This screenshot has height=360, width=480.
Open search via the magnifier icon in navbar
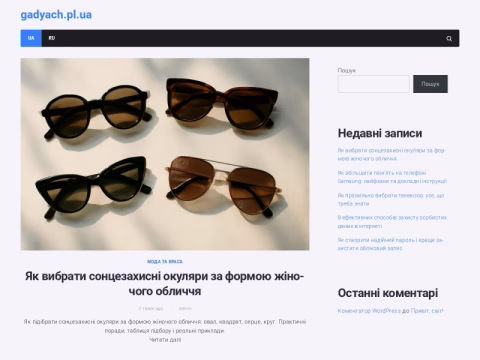point(449,38)
